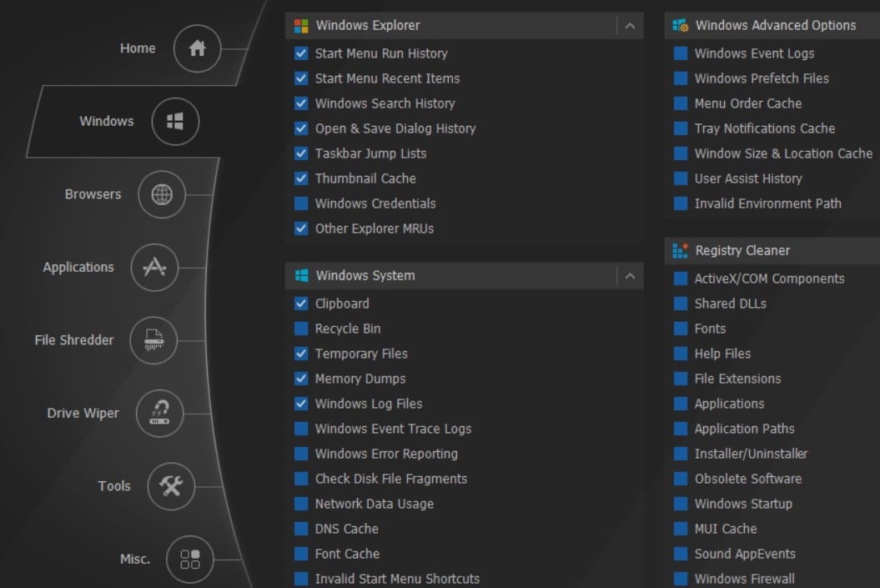Select the Drive Wiper magnet icon
This screenshot has height=588, width=880.
tap(159, 413)
